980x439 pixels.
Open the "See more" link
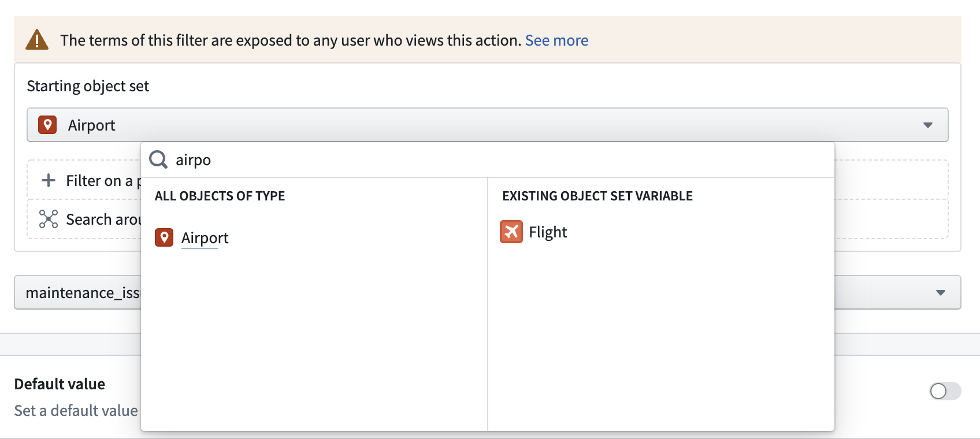click(556, 40)
